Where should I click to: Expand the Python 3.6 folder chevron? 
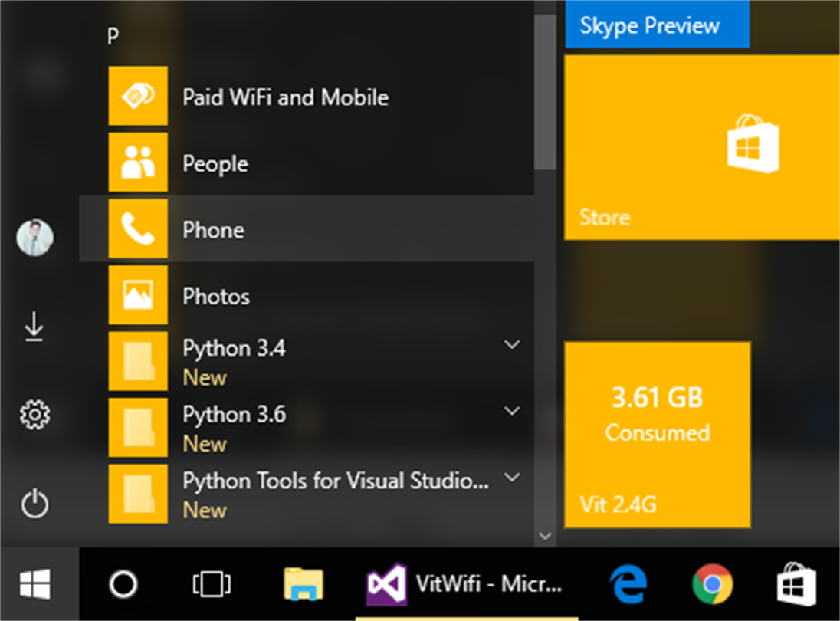[512, 411]
